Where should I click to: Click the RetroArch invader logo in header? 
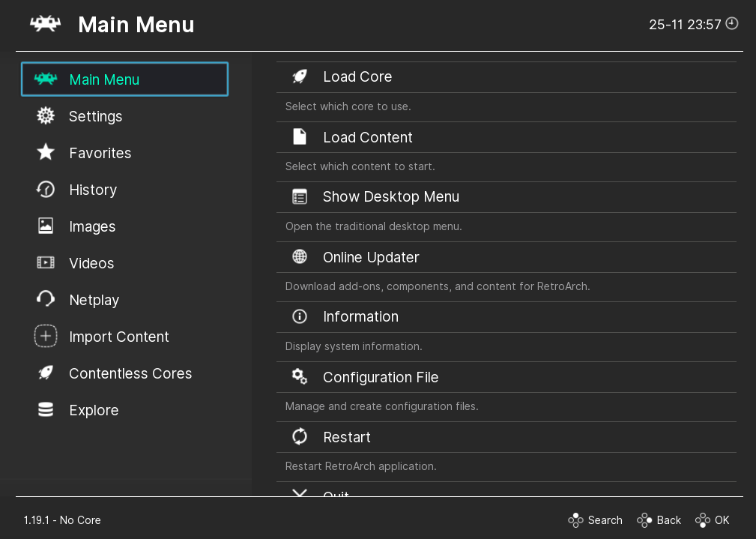pos(45,24)
